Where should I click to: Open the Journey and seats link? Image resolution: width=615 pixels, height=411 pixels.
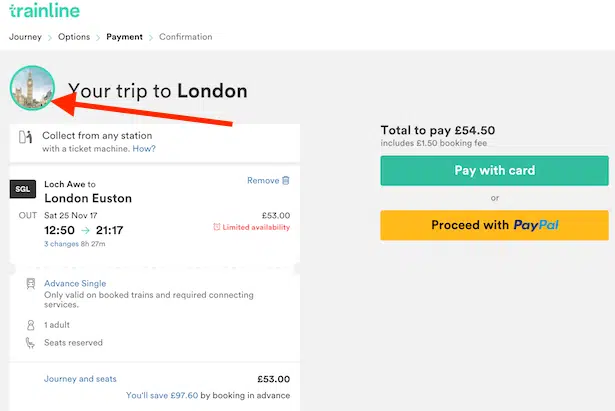tap(80, 379)
